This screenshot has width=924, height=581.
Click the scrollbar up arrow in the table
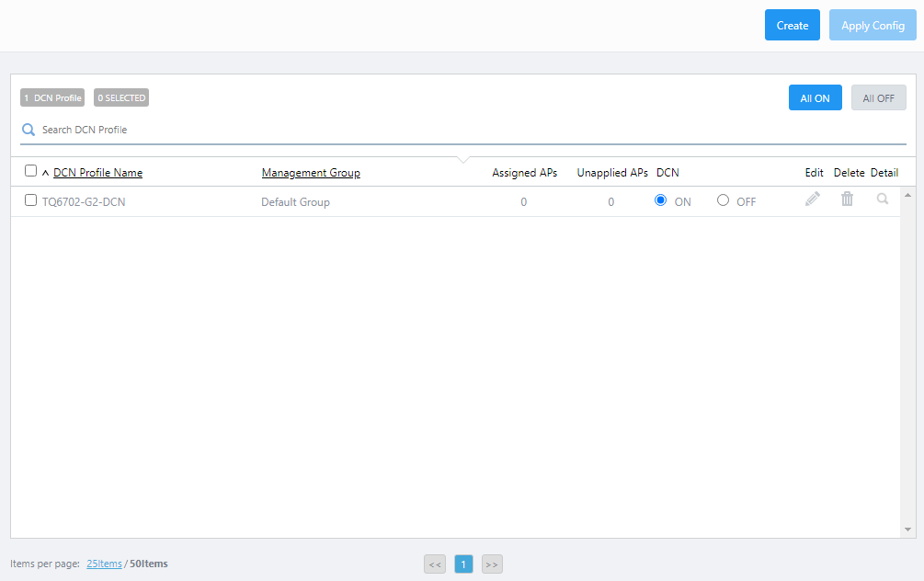coord(908,195)
